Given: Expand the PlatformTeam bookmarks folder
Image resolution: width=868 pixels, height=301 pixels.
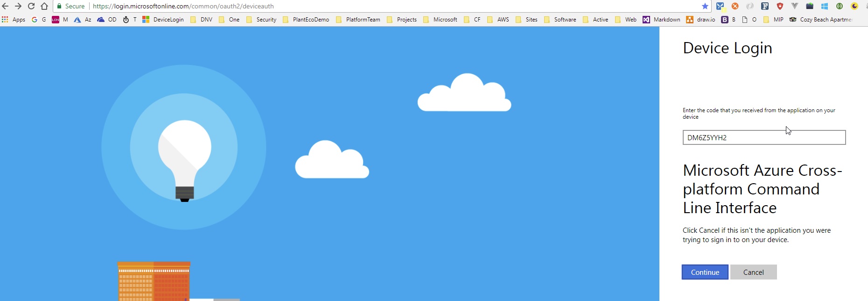Looking at the screenshot, I should 358,20.
